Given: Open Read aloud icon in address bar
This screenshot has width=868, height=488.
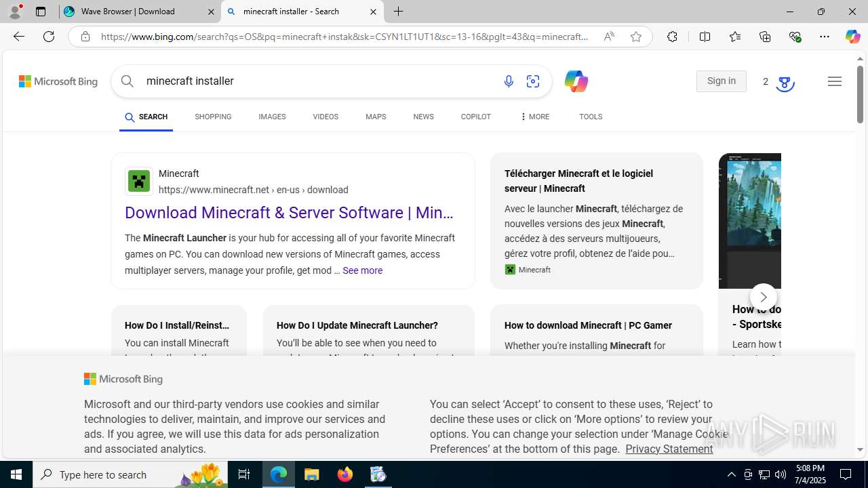Looking at the screenshot, I should 609,37.
